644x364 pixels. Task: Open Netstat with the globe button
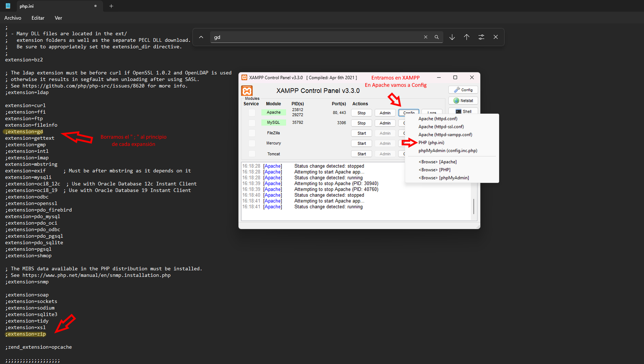(x=463, y=101)
